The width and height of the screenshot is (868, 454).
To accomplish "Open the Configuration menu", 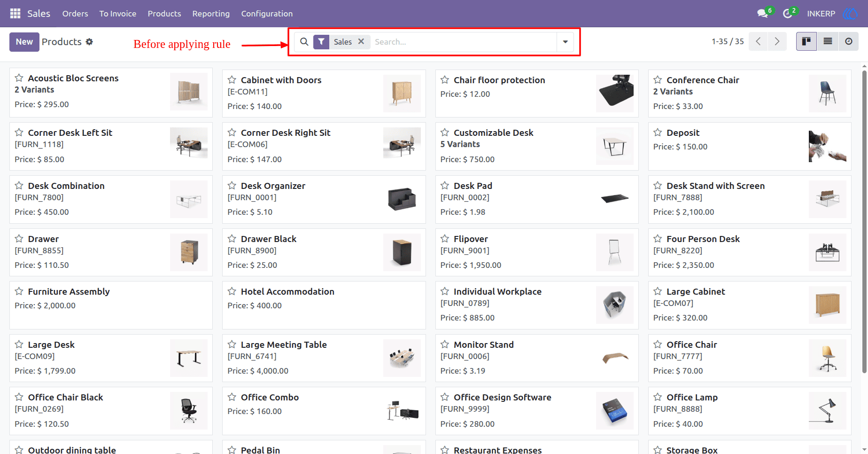I will (267, 14).
